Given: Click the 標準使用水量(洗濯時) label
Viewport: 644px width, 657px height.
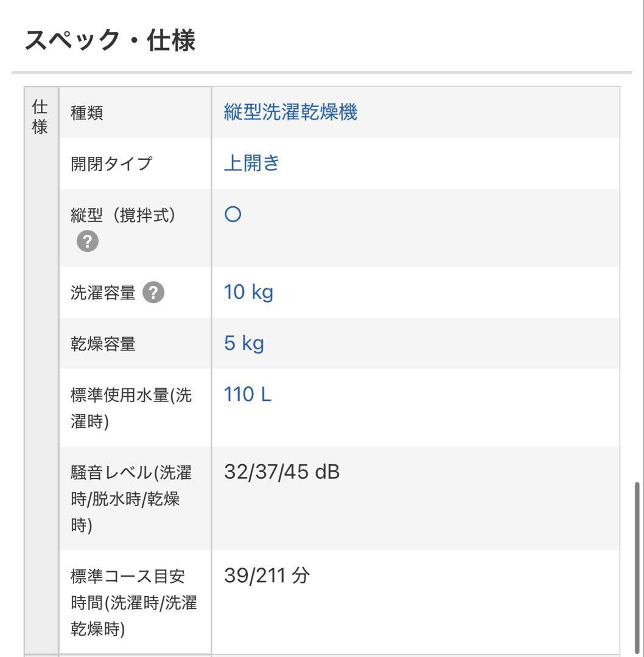Looking at the screenshot, I should [131, 408].
